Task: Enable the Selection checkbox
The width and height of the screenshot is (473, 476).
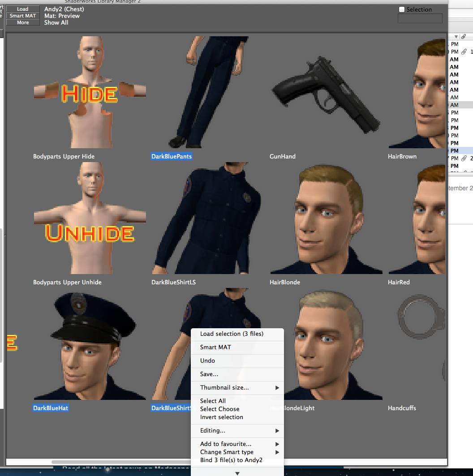Action: tap(402, 9)
